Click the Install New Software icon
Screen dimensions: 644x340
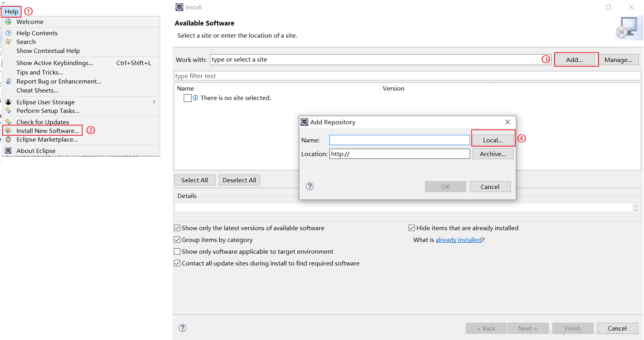pos(8,131)
